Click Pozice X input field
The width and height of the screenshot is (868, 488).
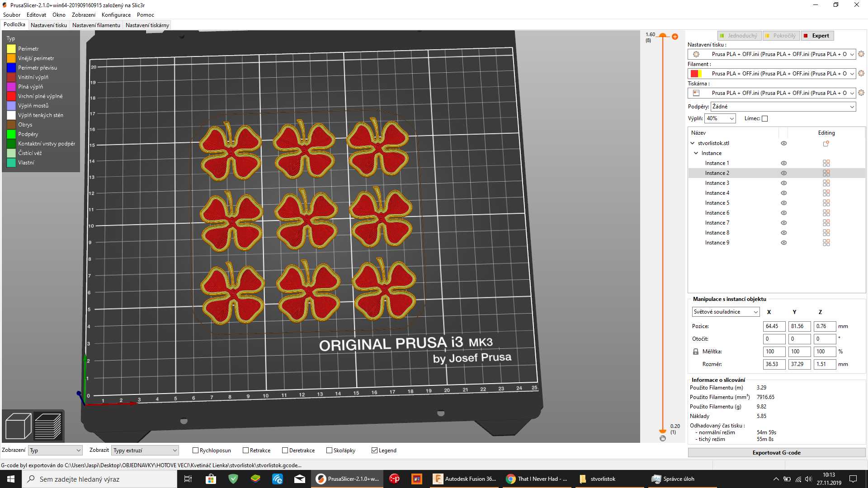pyautogui.click(x=774, y=326)
